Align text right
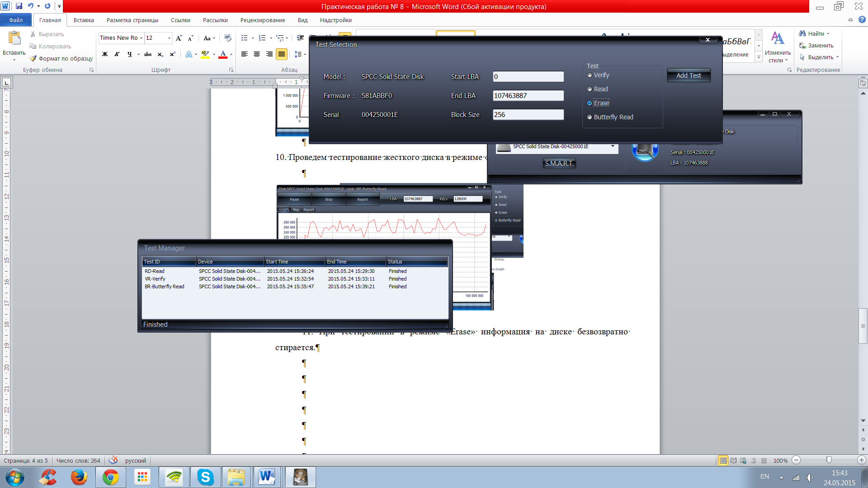Image resolution: width=868 pixels, height=488 pixels. [269, 54]
